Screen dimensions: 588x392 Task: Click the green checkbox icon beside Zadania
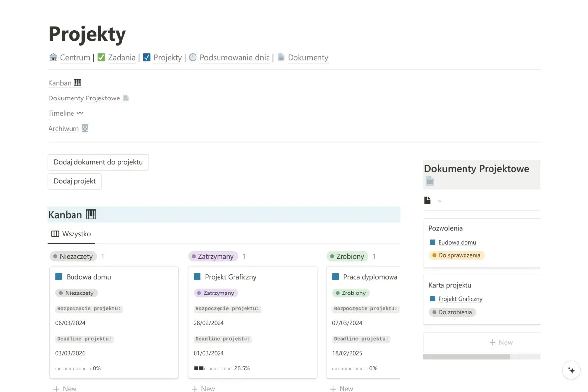pos(101,57)
